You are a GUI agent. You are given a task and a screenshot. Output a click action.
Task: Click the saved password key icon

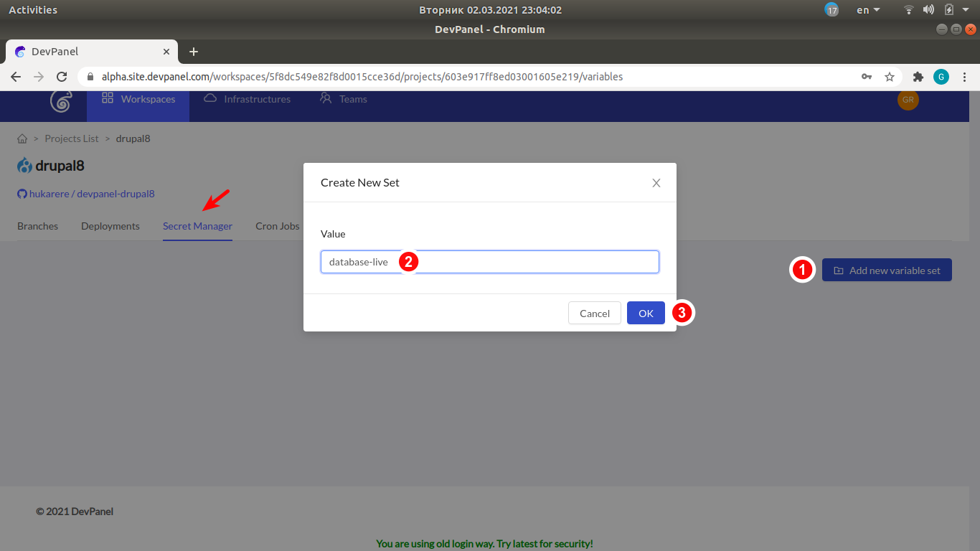pos(867,77)
